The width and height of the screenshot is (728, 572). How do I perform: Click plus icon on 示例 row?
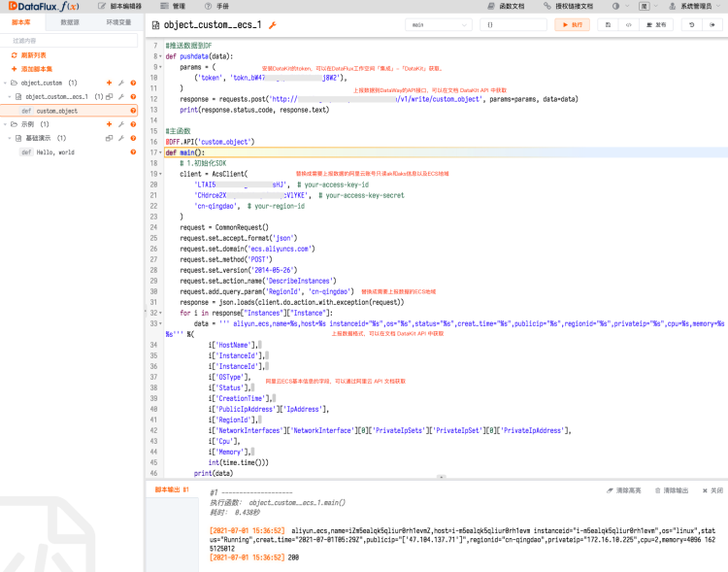[x=109, y=124]
